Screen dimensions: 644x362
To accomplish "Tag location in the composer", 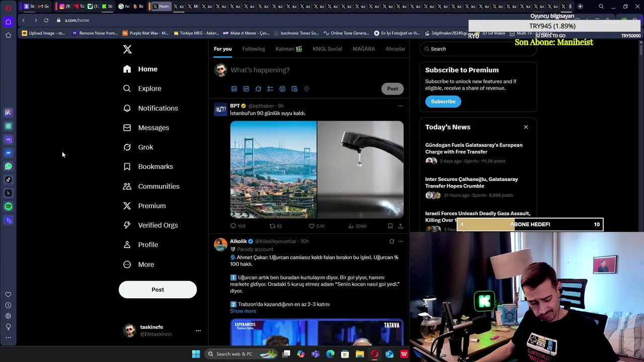I will 306,89.
